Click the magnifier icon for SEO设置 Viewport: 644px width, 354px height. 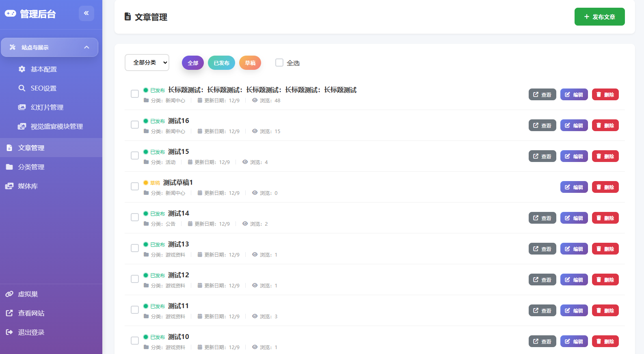(22, 88)
